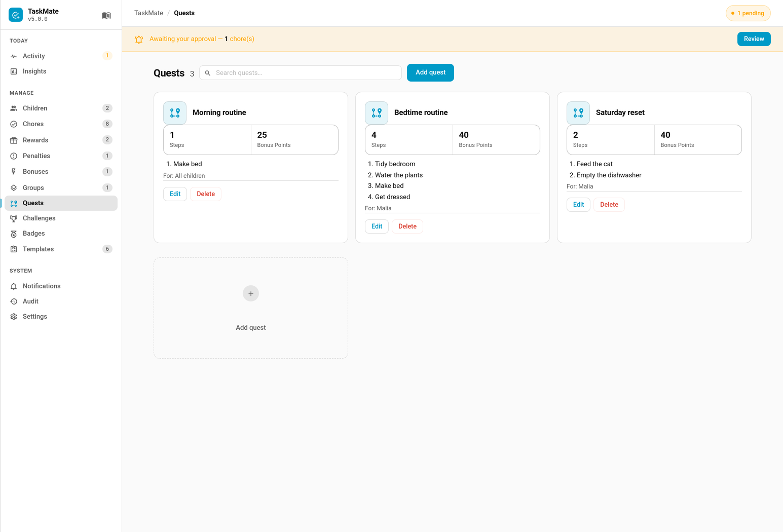783x532 pixels.
Task: Click the Bonuses lightning icon
Action: pos(14,172)
